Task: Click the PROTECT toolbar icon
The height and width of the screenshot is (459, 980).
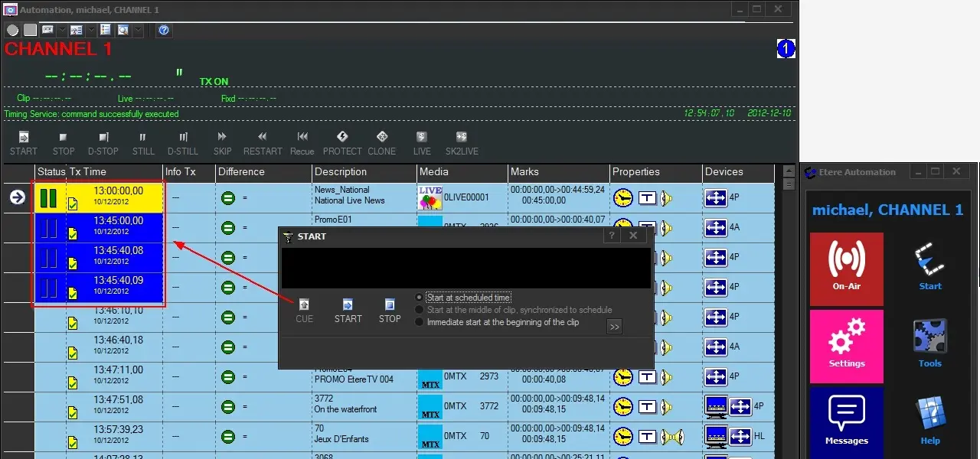Action: pos(342,138)
